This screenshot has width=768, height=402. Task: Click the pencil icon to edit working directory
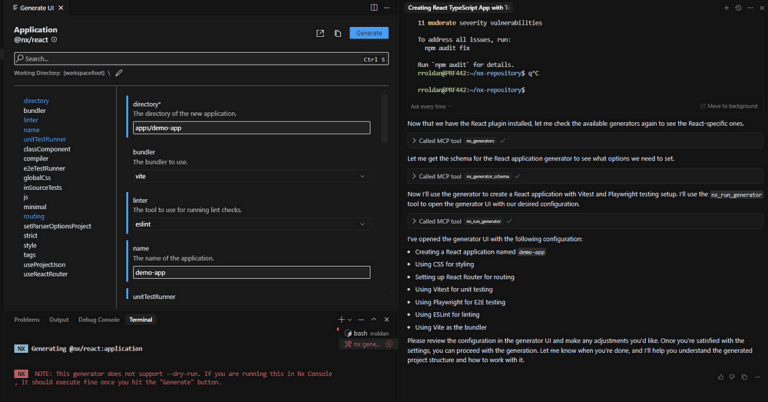coord(119,73)
